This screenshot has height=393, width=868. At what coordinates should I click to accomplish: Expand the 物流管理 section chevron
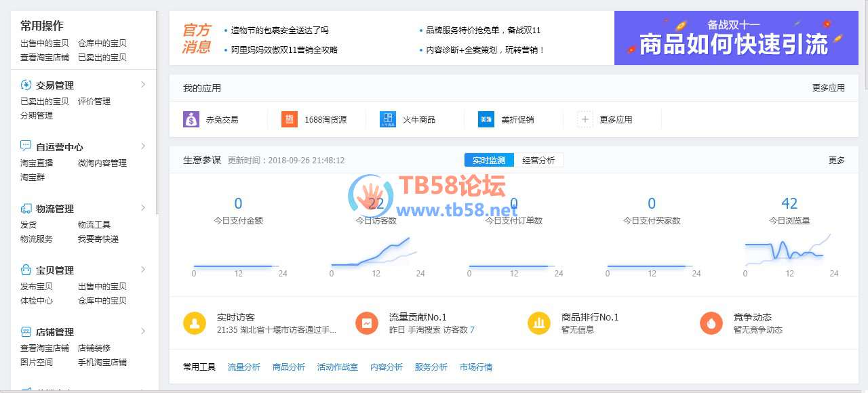pos(143,207)
